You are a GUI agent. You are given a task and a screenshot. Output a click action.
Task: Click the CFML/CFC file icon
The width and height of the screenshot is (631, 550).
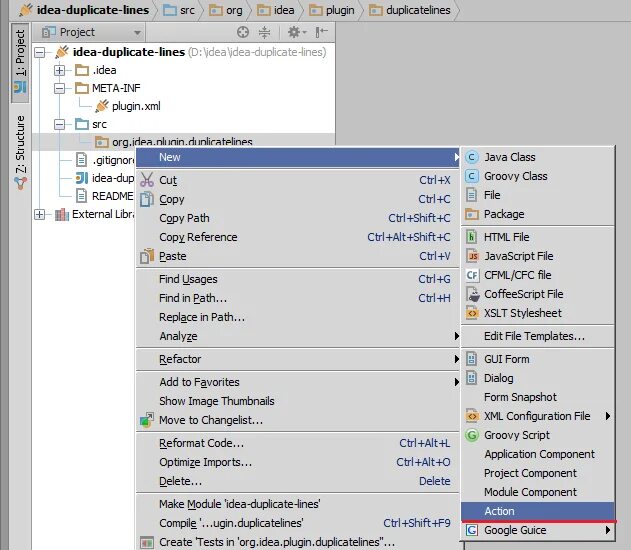(x=472, y=275)
